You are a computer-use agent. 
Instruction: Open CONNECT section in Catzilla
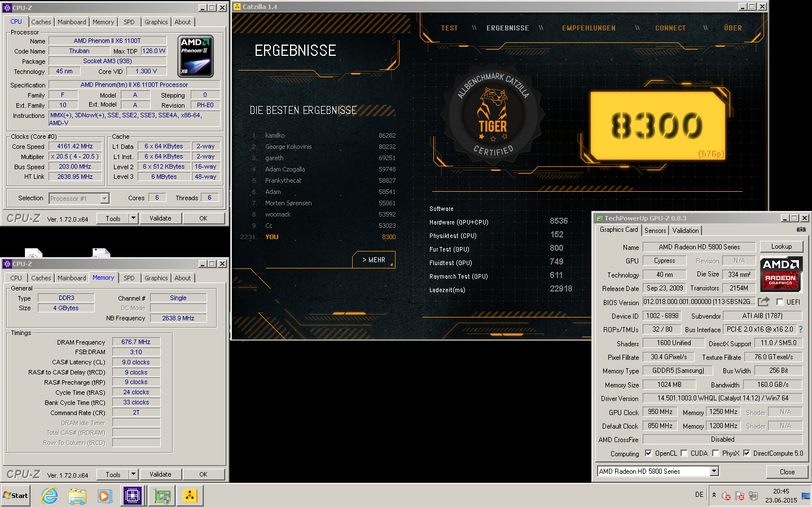pyautogui.click(x=670, y=28)
